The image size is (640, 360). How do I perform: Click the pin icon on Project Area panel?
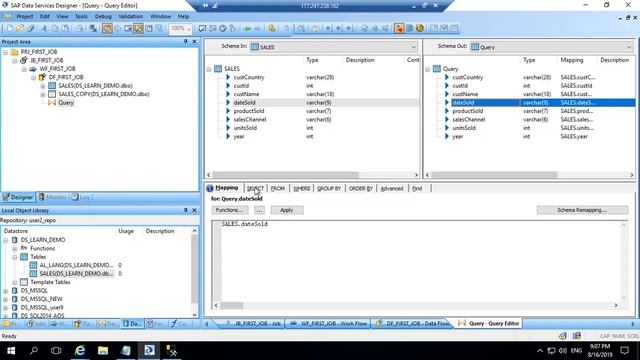point(185,42)
